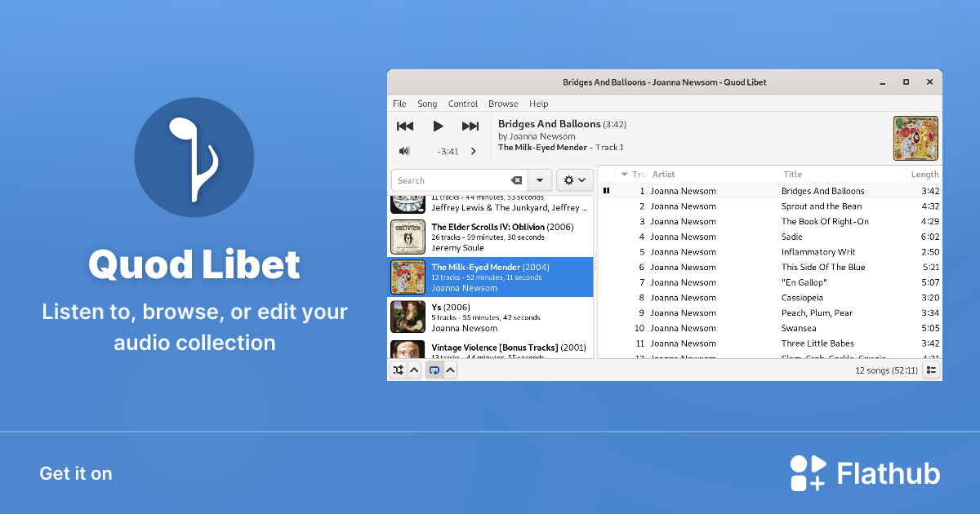Click the pause indicator next to Bridges And Balloons
Viewport: 980px width, 514px height.
click(605, 190)
